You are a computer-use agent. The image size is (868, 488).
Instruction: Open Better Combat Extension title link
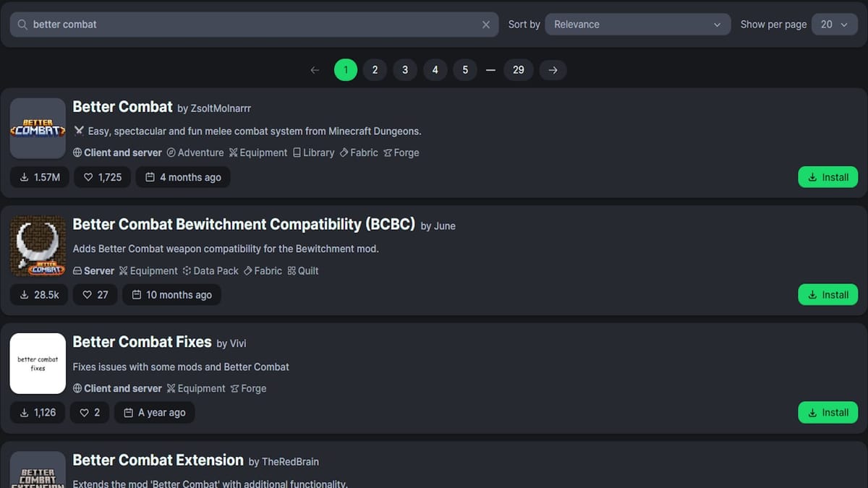pos(158,461)
